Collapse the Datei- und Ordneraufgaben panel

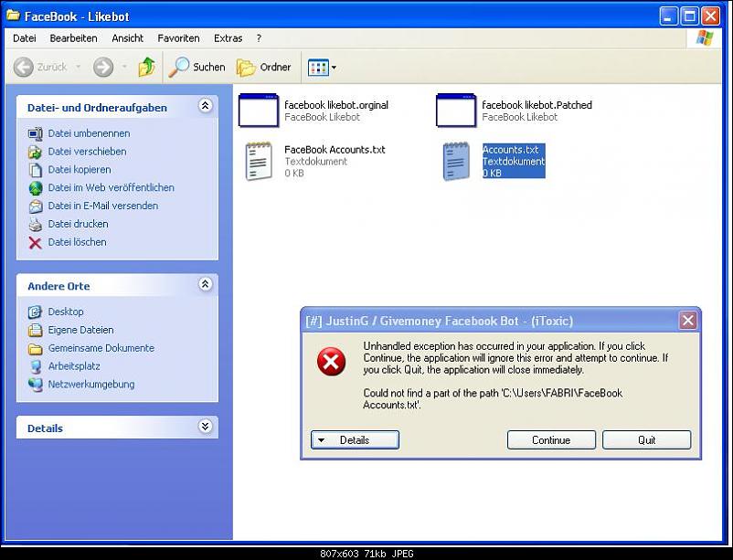(206, 106)
